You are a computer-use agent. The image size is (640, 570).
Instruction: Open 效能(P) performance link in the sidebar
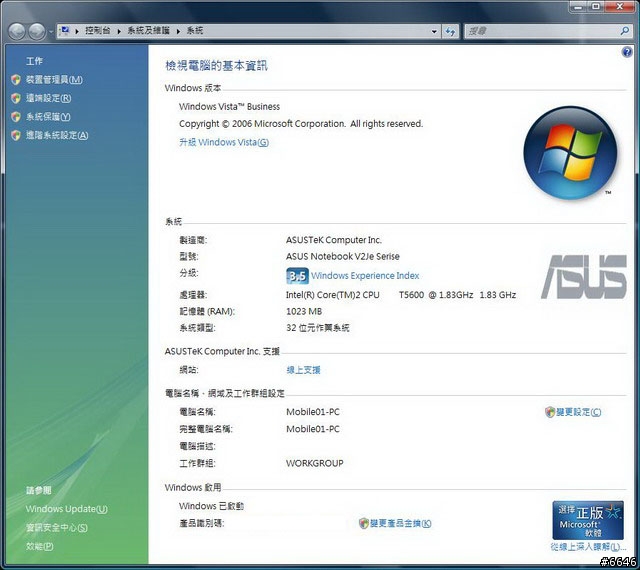[40, 546]
